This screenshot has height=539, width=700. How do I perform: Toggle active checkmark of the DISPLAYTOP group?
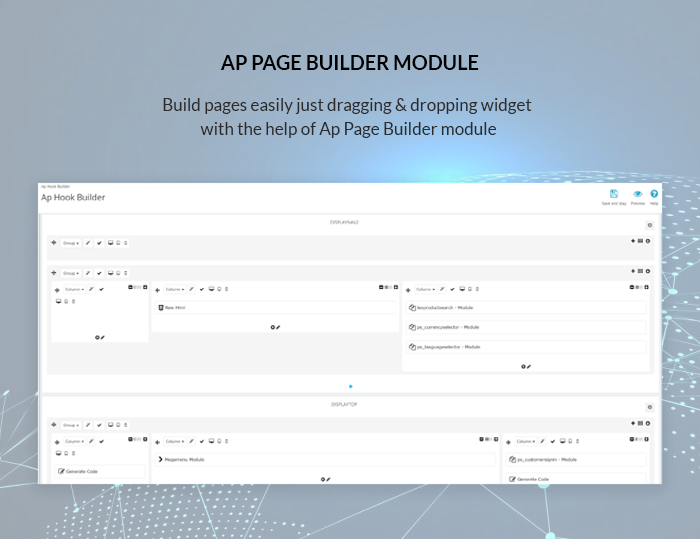[99, 425]
